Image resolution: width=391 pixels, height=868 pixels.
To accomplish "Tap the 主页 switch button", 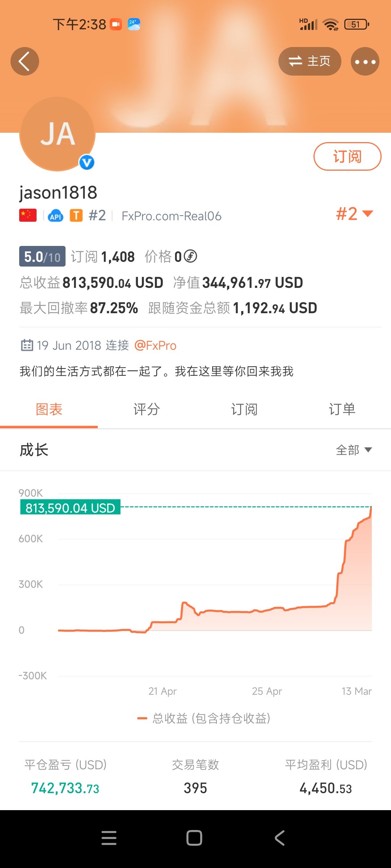I will coord(310,61).
